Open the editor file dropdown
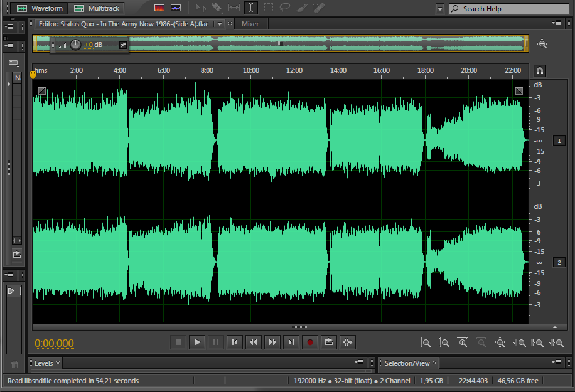This screenshot has height=392, width=575. tap(220, 24)
